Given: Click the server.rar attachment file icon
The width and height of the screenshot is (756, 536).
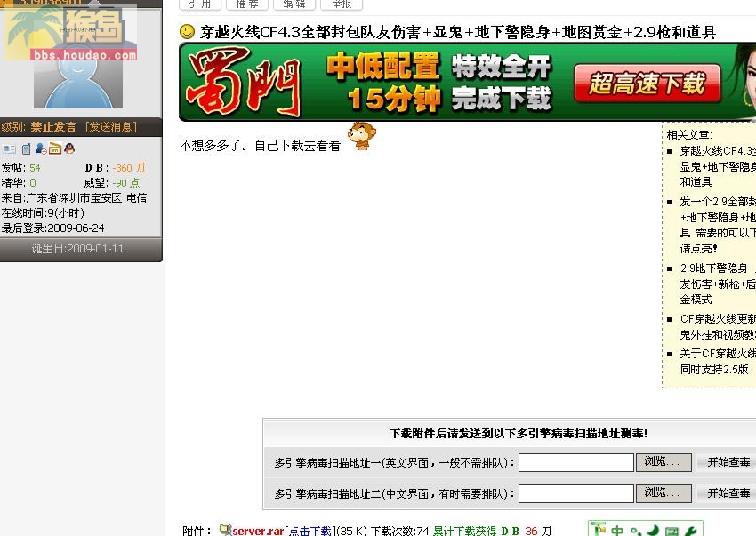Looking at the screenshot, I should click(225, 530).
